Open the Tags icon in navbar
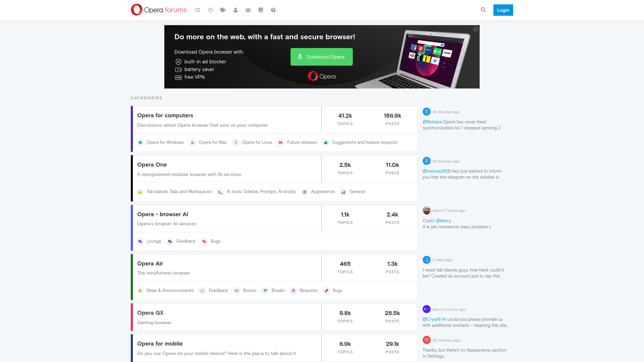 [223, 10]
